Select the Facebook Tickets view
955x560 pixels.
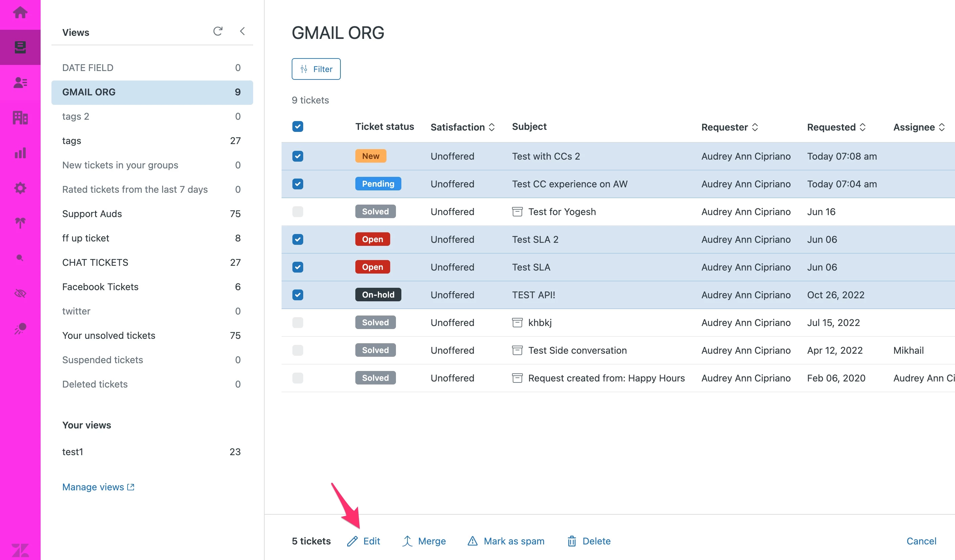pyautogui.click(x=101, y=287)
